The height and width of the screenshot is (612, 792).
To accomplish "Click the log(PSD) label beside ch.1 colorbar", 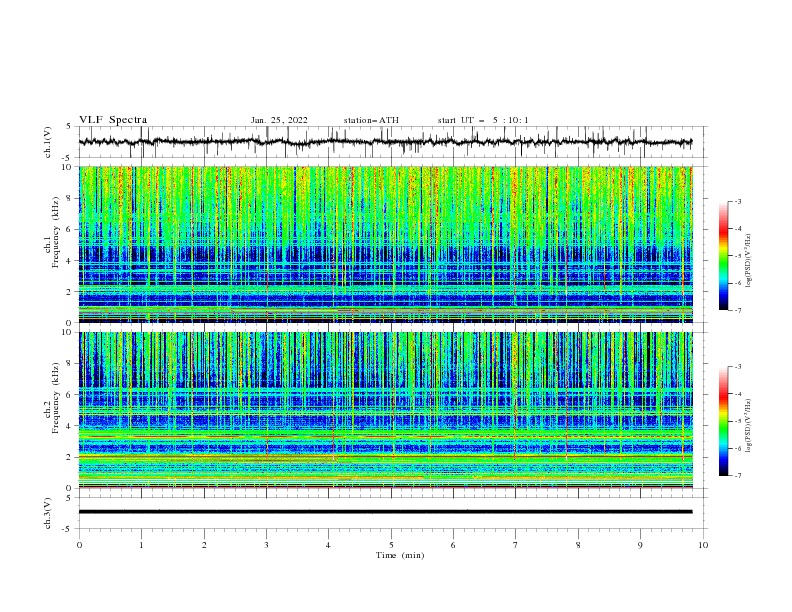I will 749,261.
